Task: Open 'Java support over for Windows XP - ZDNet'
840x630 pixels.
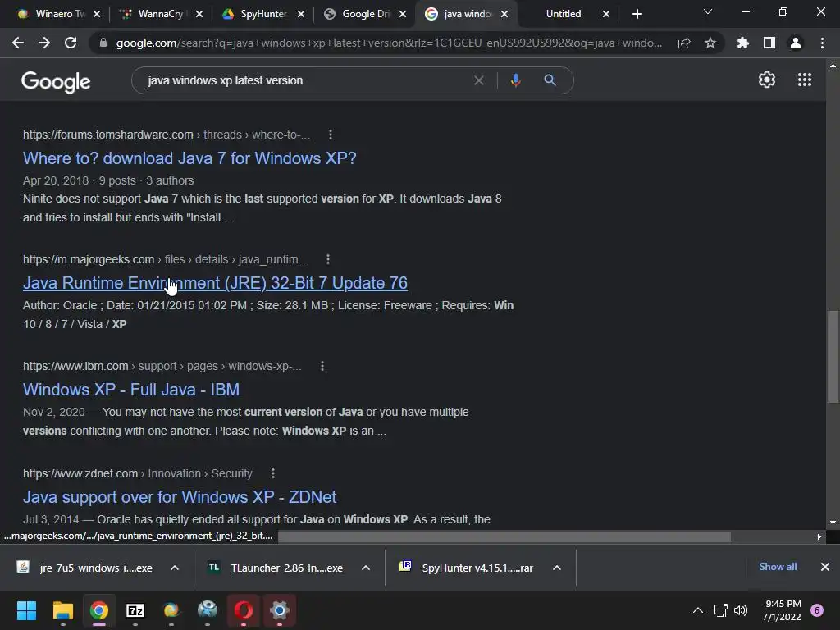Action: [x=180, y=497]
